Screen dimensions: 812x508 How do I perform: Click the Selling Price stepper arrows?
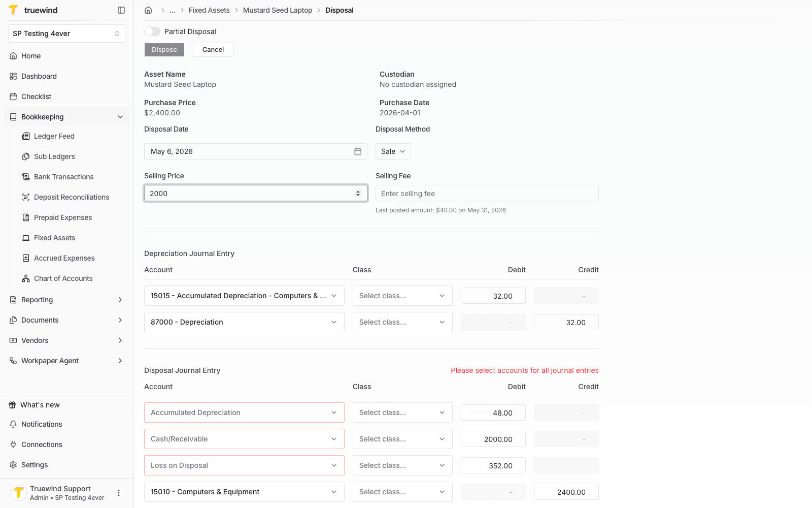[358, 194]
